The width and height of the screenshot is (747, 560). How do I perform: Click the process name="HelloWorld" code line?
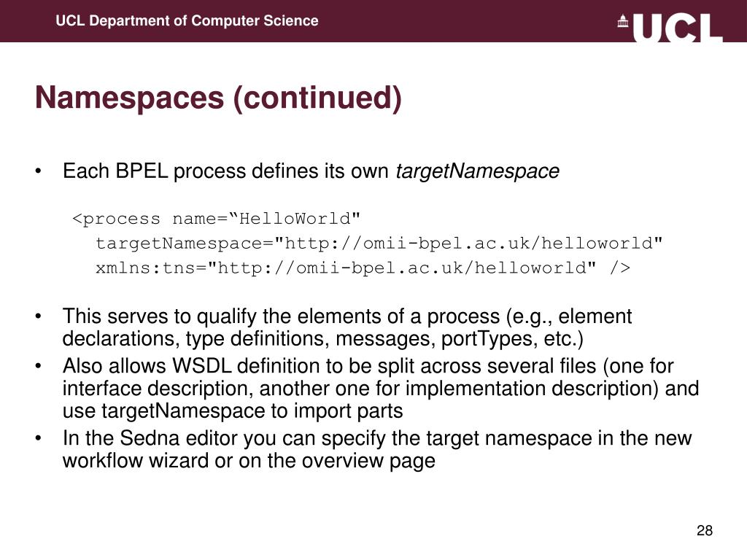(216, 219)
